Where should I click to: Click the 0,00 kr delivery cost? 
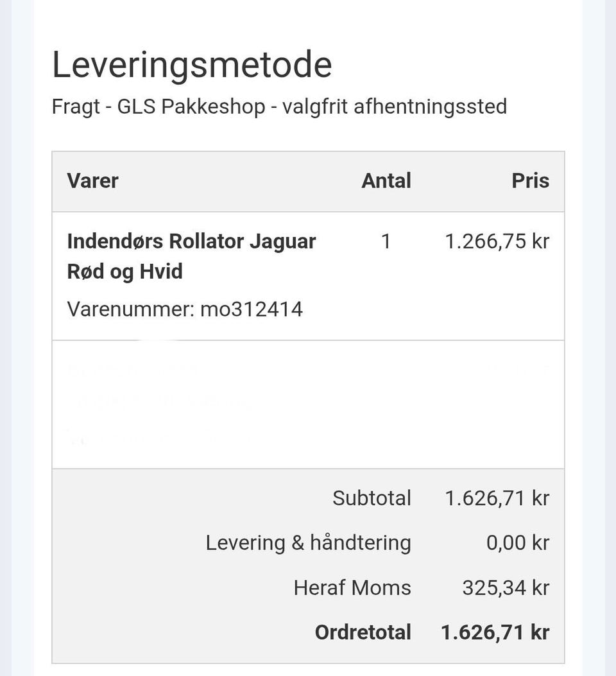[517, 543]
